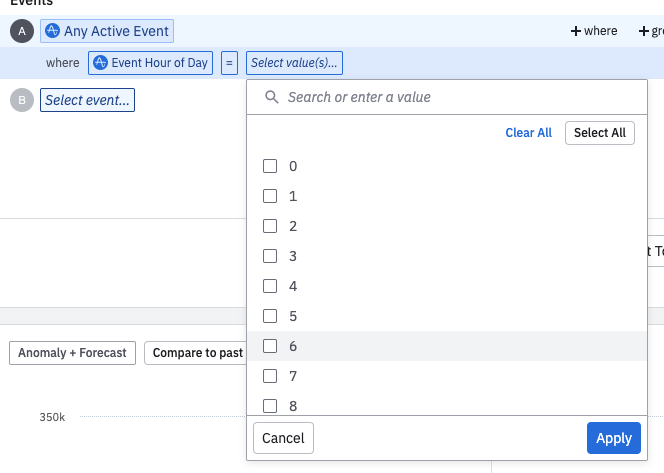The width and height of the screenshot is (664, 473).
Task: Check the box for hour 0
Action: (270, 166)
